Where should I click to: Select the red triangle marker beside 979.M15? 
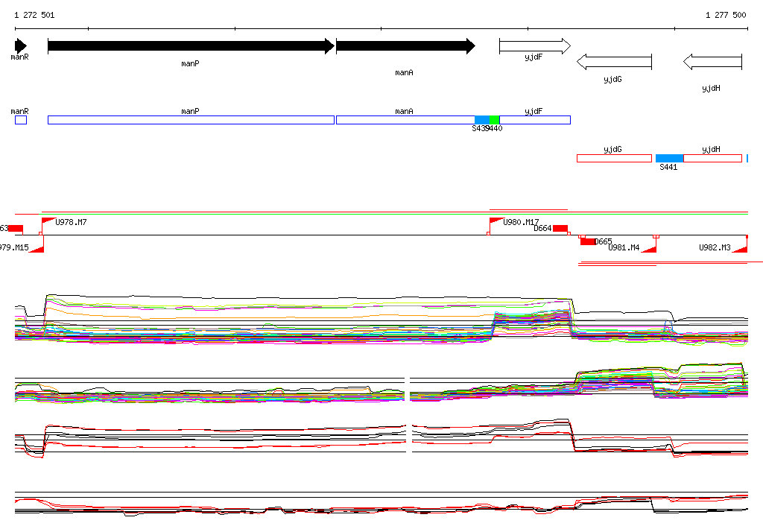tap(37, 249)
